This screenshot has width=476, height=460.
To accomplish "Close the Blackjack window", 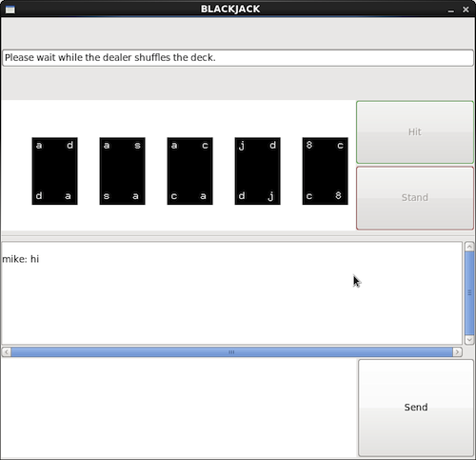I will (x=466, y=10).
